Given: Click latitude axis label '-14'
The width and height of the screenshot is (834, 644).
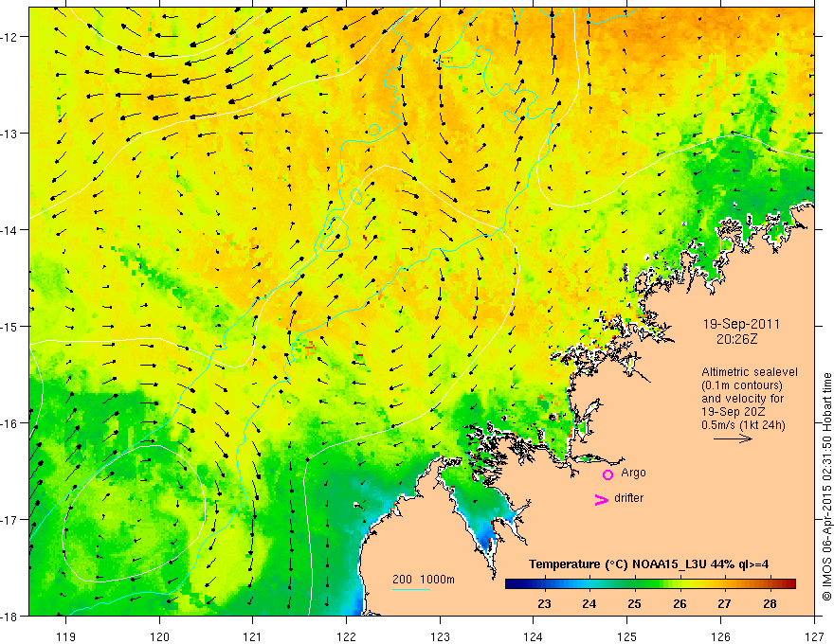Looking at the screenshot, I should 9,230.
